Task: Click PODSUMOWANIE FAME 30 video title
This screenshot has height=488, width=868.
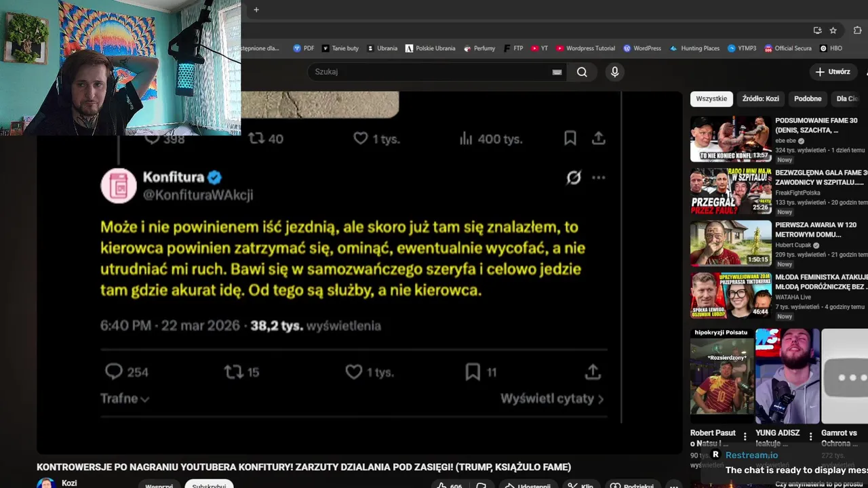Action: [816, 125]
